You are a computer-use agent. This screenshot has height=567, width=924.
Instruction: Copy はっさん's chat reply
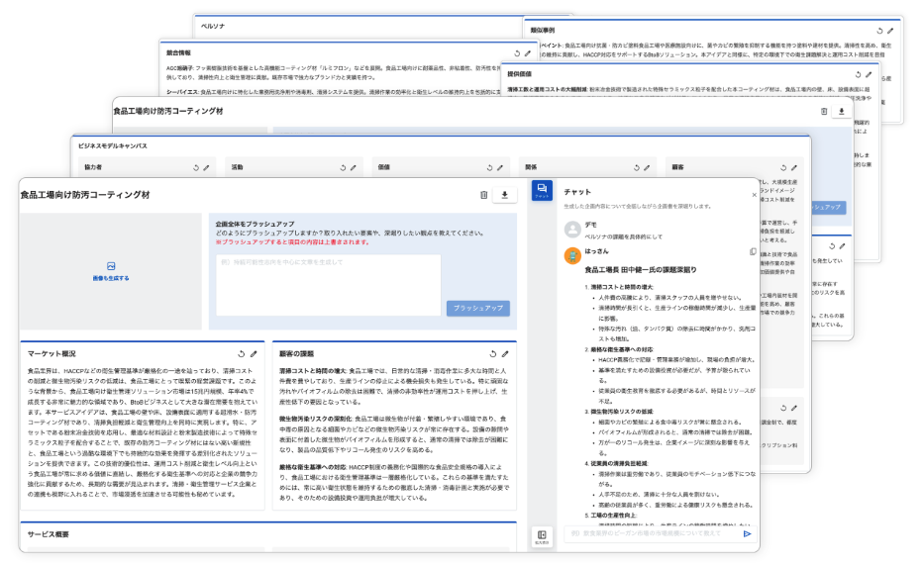click(753, 252)
